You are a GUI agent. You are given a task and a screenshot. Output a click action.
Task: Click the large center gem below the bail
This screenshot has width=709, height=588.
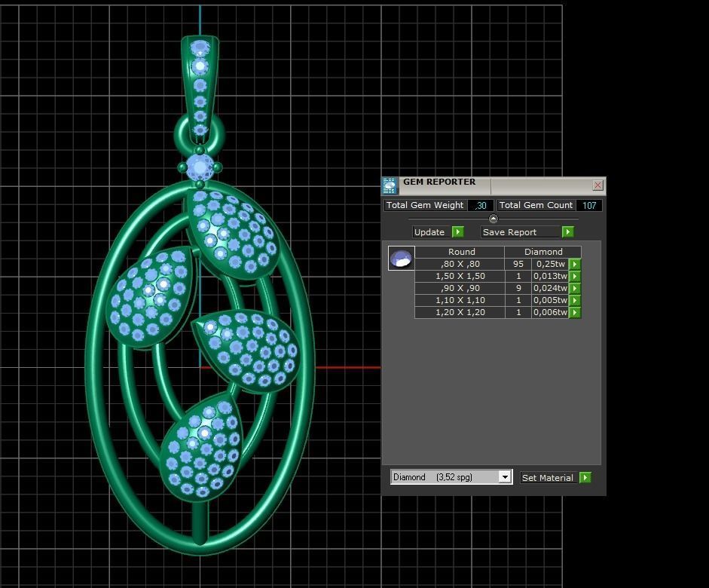[200, 167]
